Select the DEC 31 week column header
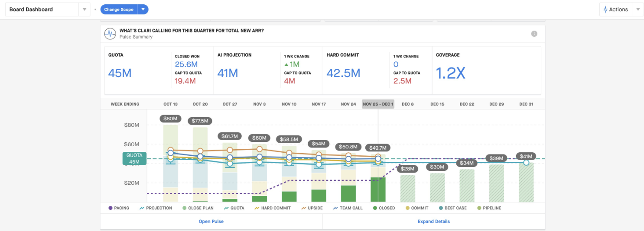Image resolution: width=644 pixels, height=231 pixels. tap(526, 104)
